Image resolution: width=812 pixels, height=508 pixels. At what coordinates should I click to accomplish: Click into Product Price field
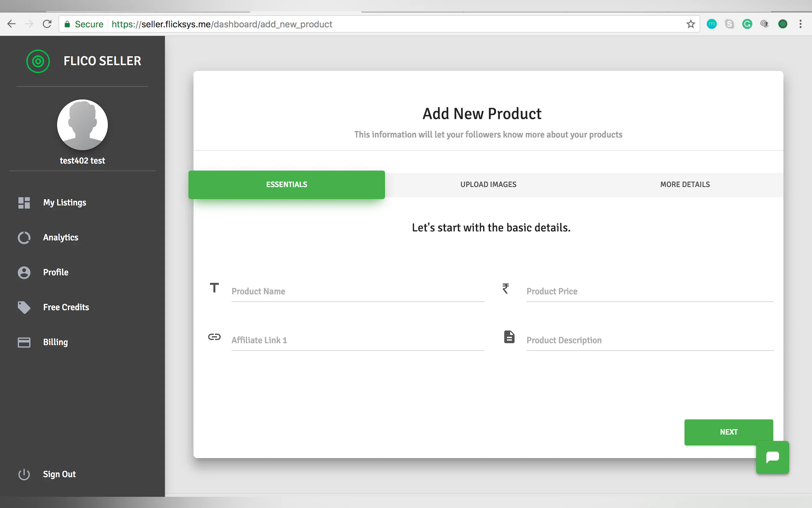pyautogui.click(x=650, y=291)
